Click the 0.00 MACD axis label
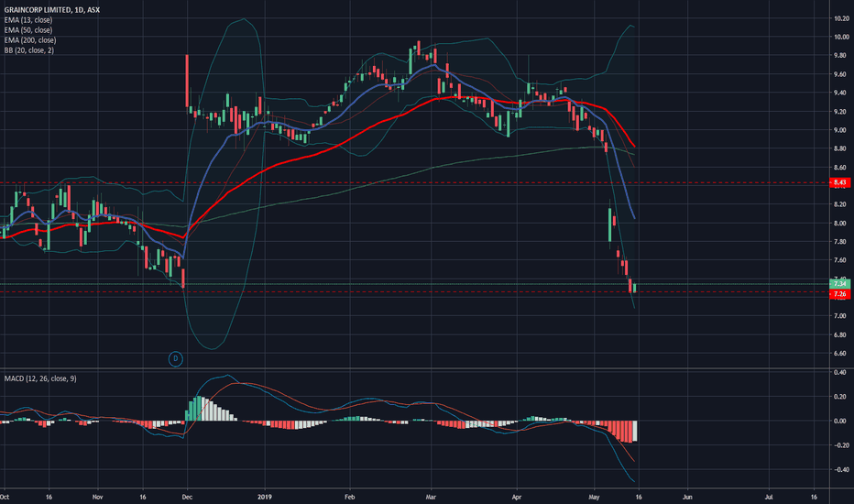854x504 pixels. coord(841,422)
